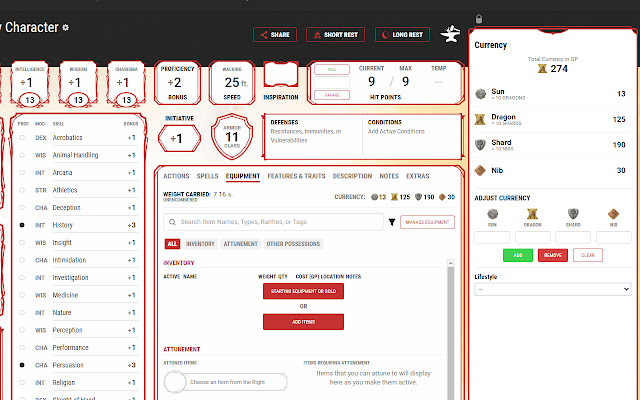Click the Nib coin icon in currency list

(480, 170)
